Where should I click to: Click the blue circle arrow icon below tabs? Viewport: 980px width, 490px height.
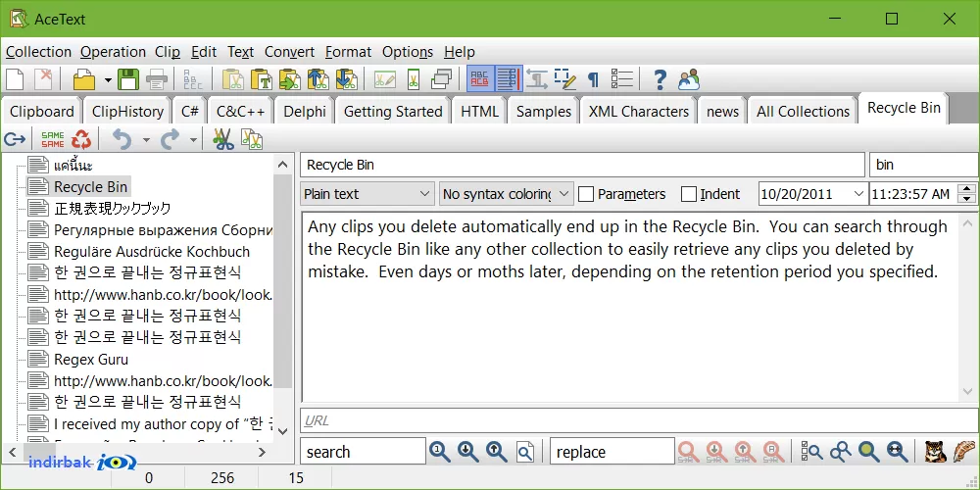15,139
